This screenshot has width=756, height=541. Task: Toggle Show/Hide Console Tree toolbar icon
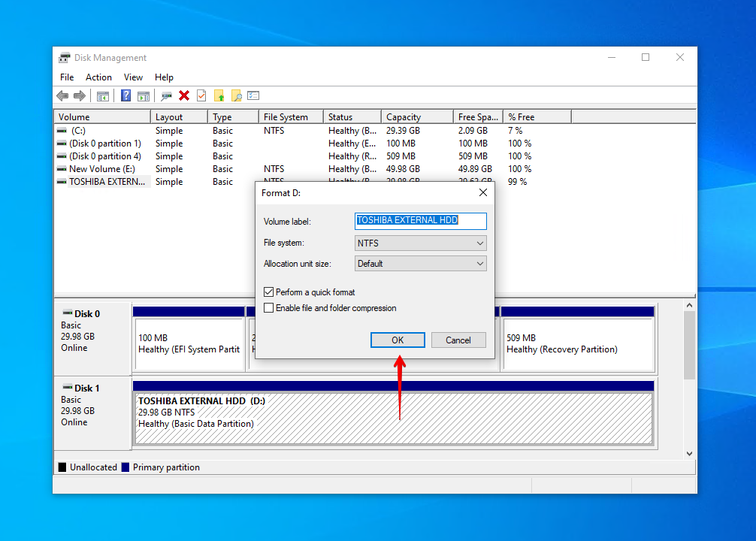pos(103,96)
